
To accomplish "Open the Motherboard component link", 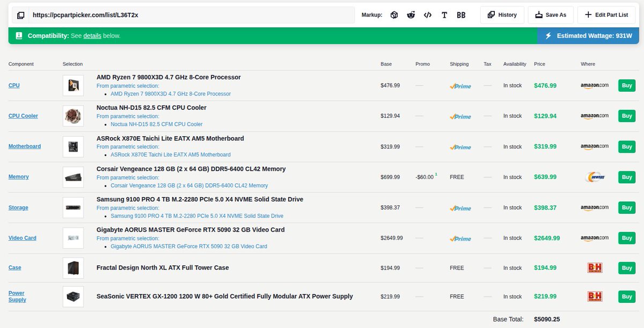I will [25, 146].
